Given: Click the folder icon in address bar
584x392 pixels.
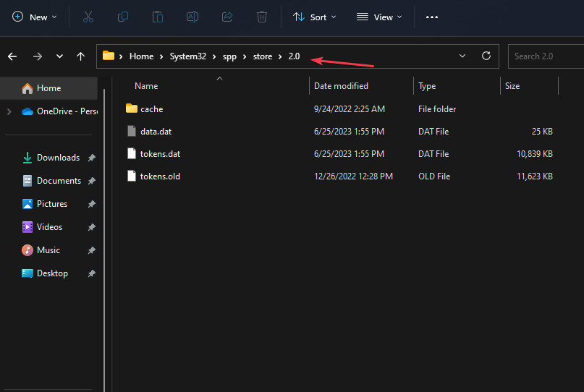Looking at the screenshot, I should (x=109, y=56).
